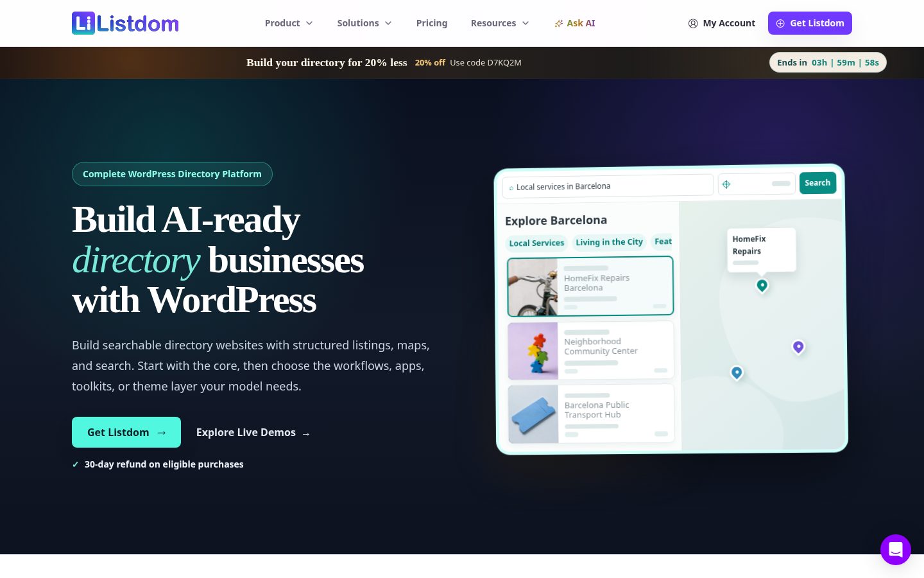Image resolution: width=924 pixels, height=578 pixels.
Task: Click the Use code D7KQ2M text
Action: (x=486, y=63)
